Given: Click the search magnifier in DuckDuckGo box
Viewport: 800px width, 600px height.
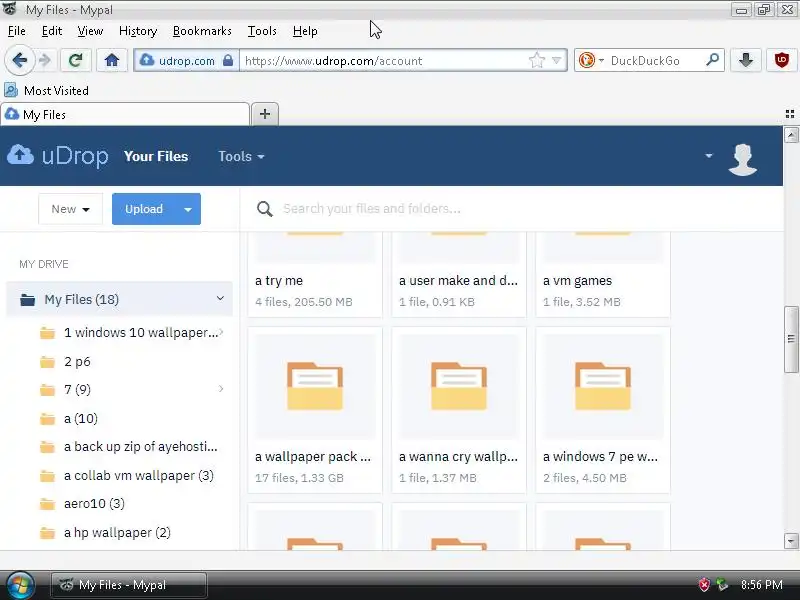Looking at the screenshot, I should coord(712,60).
